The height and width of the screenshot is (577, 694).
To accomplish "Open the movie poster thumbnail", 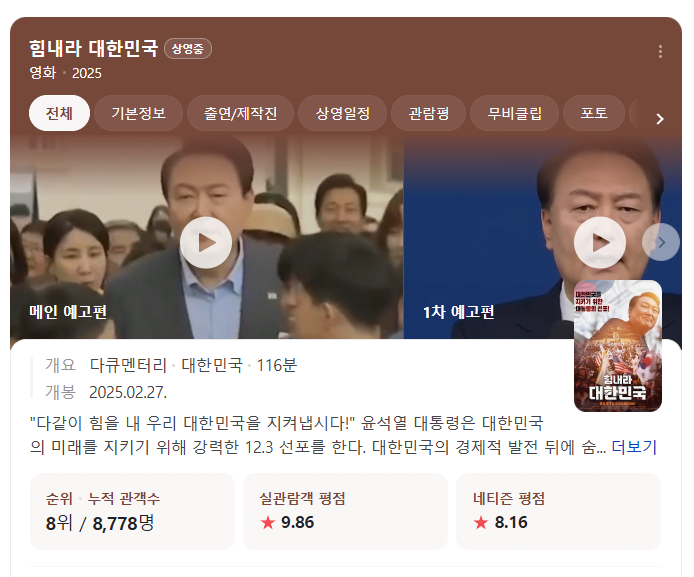I will pyautogui.click(x=617, y=346).
